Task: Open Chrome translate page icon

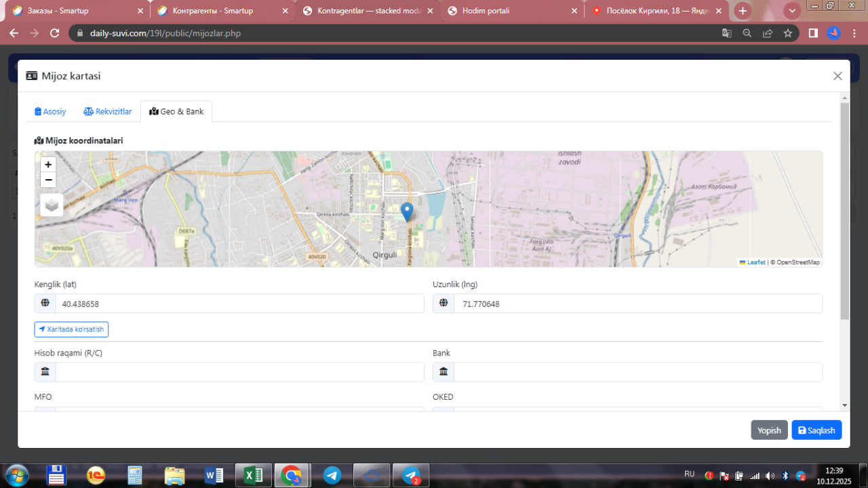Action: click(726, 33)
